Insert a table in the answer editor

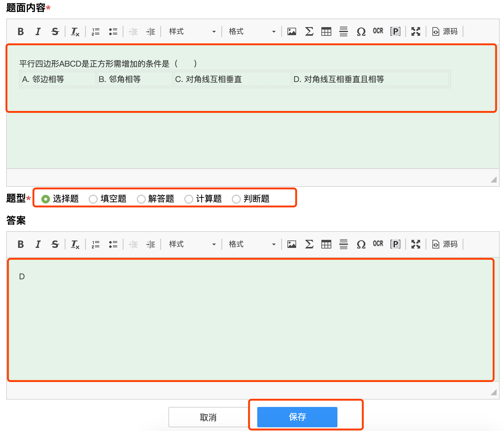(x=326, y=244)
